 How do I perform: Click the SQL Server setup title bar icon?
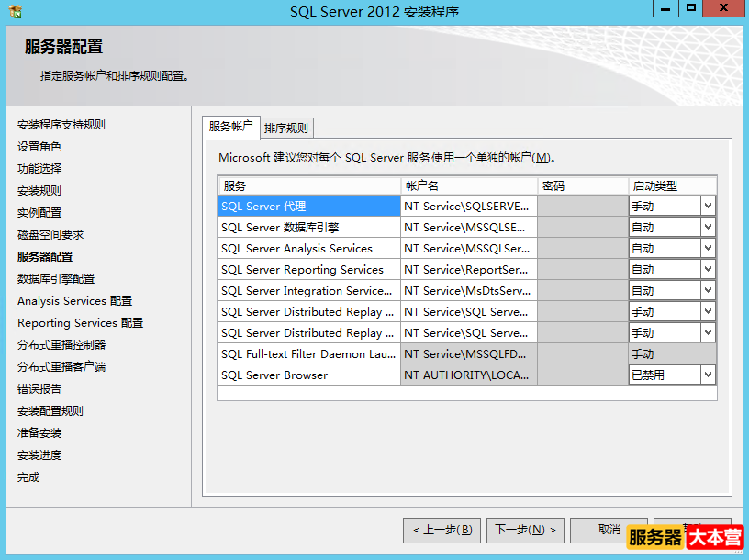pyautogui.click(x=16, y=11)
